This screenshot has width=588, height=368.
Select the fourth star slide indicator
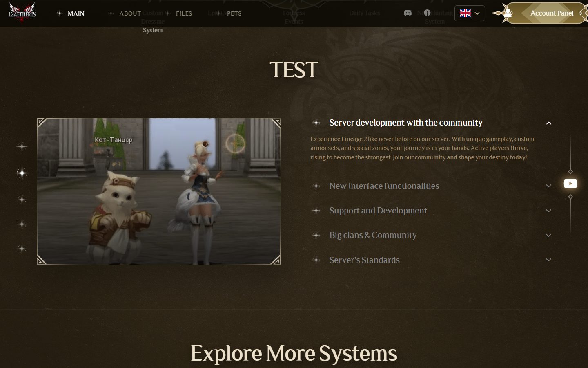pyautogui.click(x=22, y=224)
